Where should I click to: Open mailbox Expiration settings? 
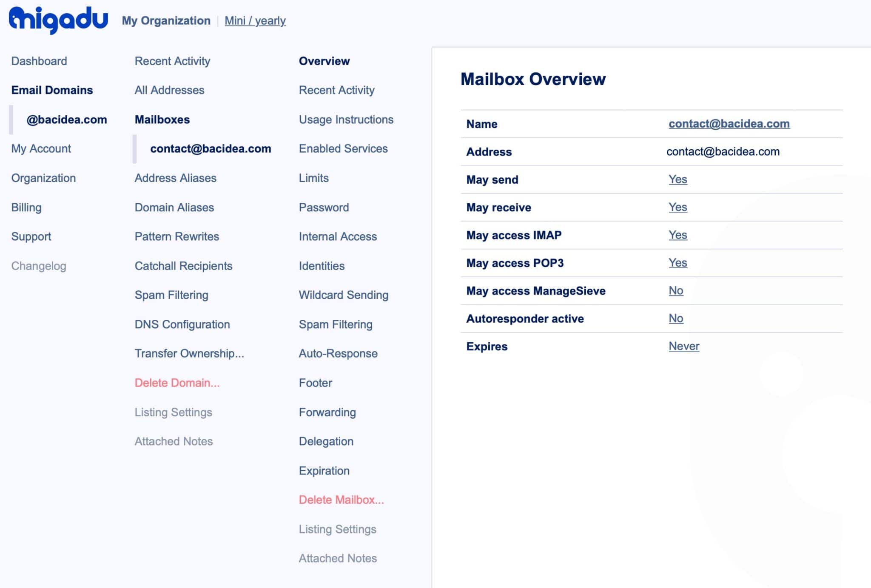[x=324, y=471]
